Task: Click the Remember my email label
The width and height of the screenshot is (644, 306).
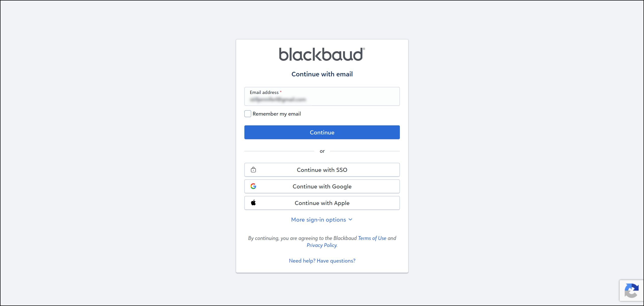Action: 277,114
